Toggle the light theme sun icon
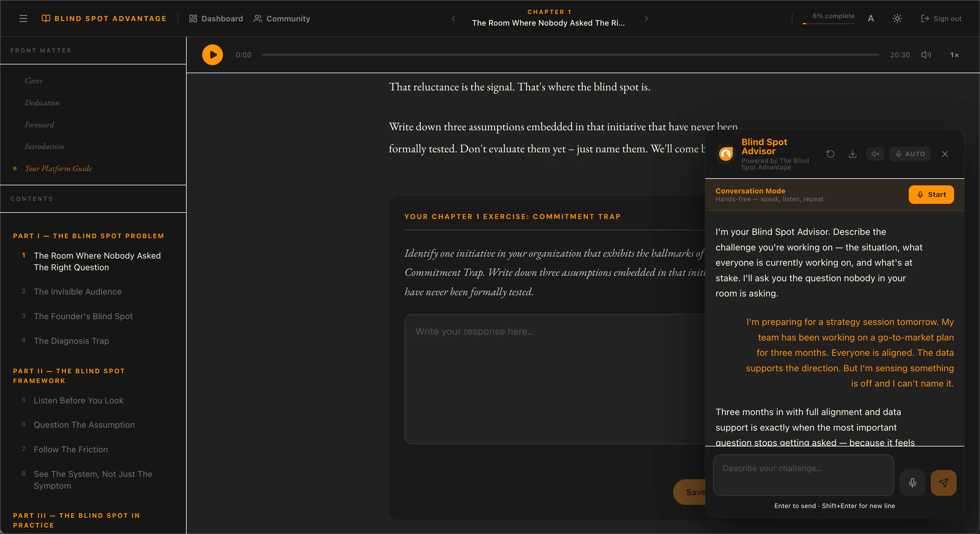Screen dimensions: 980x534 click(x=897, y=18)
